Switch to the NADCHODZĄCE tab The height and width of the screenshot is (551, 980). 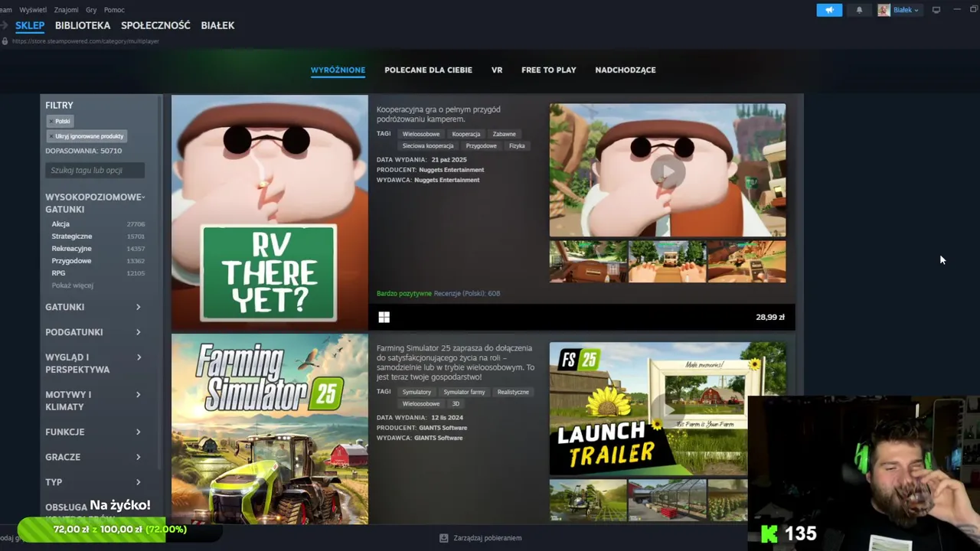(x=626, y=70)
